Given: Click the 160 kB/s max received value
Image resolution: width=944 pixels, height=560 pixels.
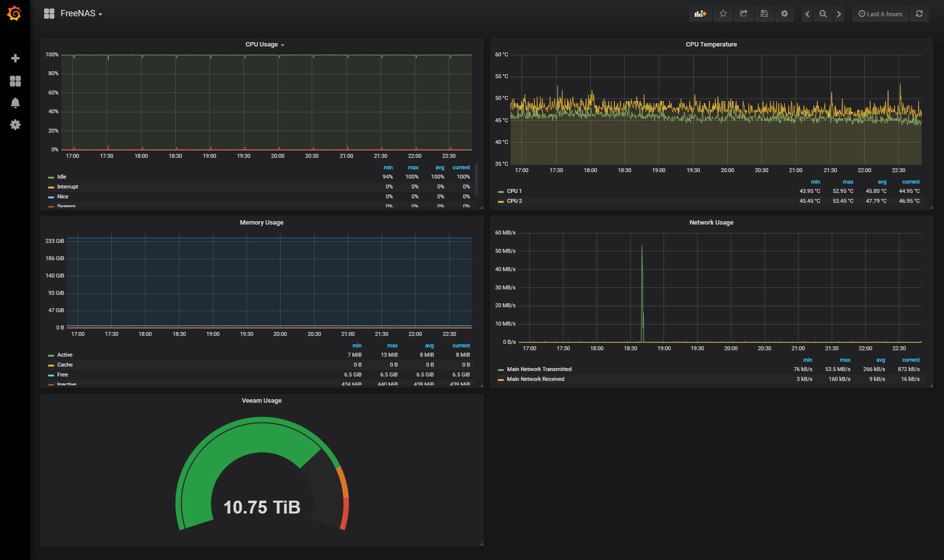Looking at the screenshot, I should click(839, 379).
